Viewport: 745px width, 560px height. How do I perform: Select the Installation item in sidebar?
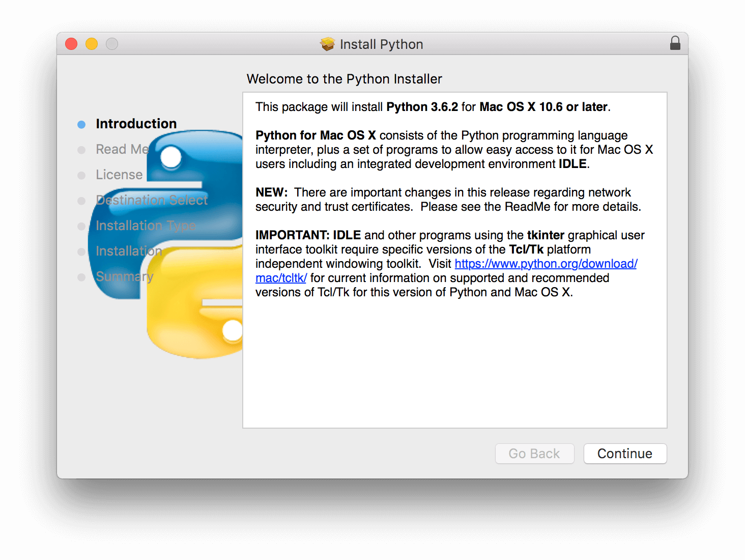point(128,251)
